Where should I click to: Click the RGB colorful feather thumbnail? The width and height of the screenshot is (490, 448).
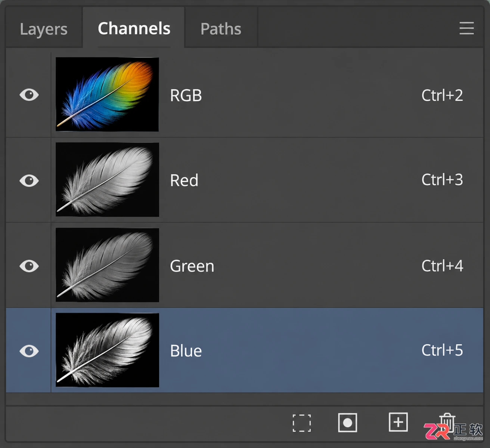point(107,94)
